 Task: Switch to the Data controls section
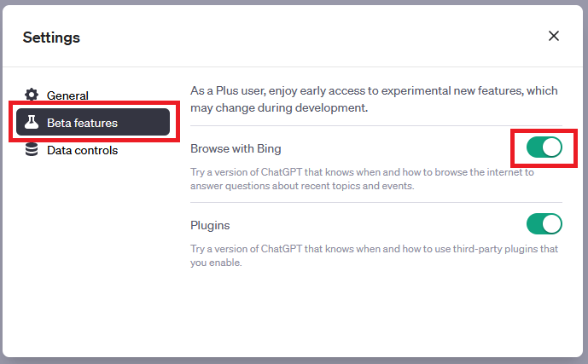(82, 150)
